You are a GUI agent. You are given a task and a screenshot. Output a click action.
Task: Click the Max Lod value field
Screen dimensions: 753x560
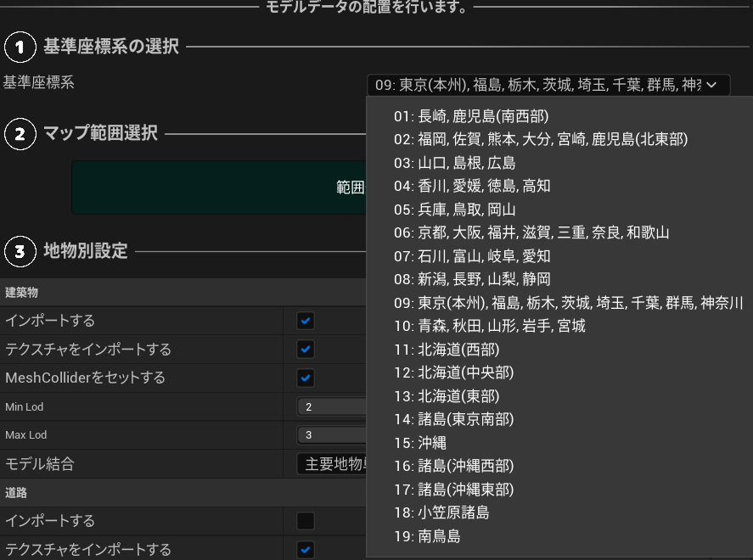[331, 435]
